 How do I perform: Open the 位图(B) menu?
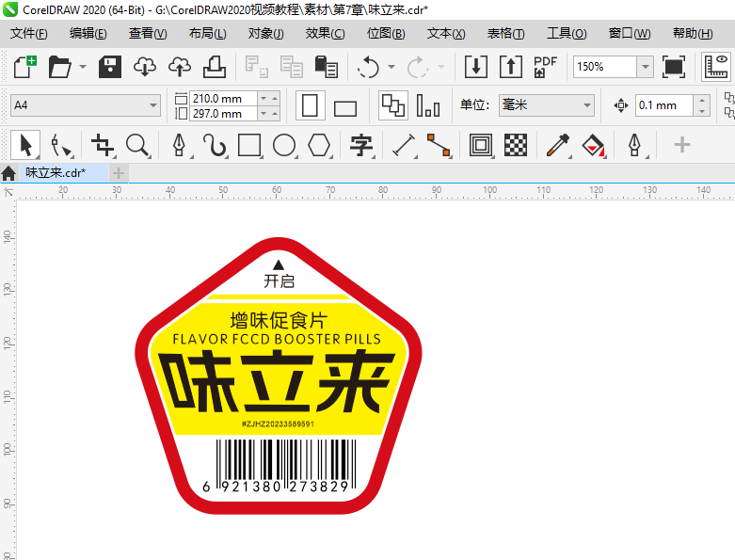coord(386,33)
